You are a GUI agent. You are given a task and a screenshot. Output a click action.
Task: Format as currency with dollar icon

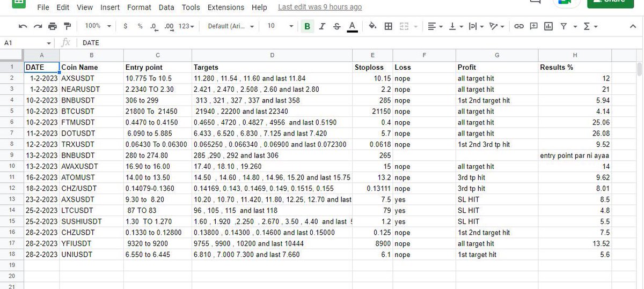[126, 26]
